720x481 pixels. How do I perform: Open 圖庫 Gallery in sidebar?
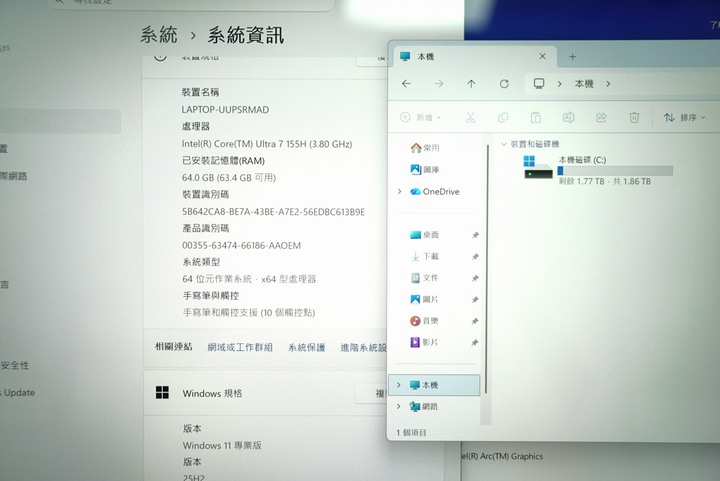[425, 169]
